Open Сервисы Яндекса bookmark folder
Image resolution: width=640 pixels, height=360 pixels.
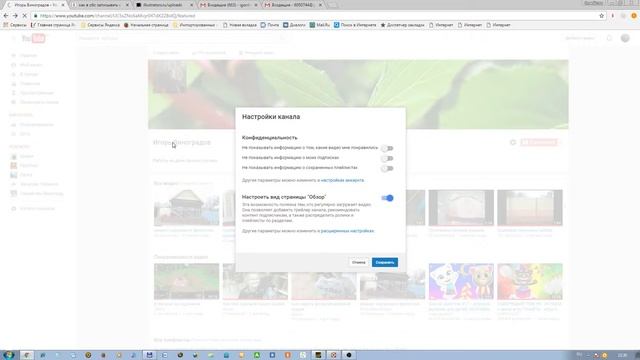pos(100,25)
